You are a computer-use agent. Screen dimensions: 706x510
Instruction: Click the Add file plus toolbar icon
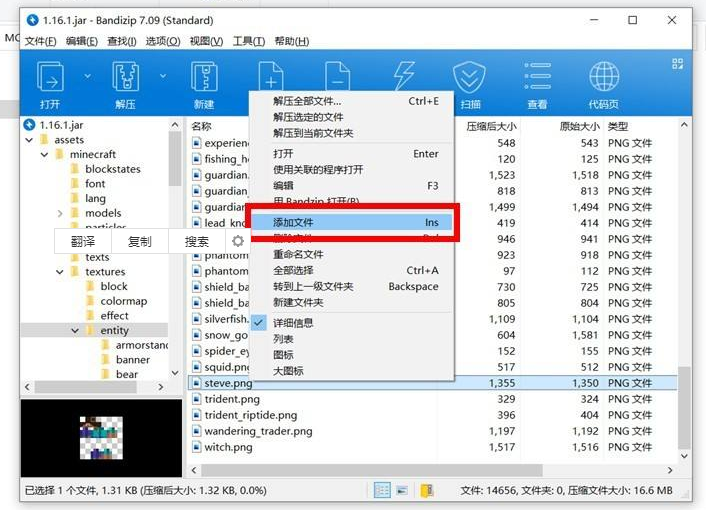coord(271,76)
